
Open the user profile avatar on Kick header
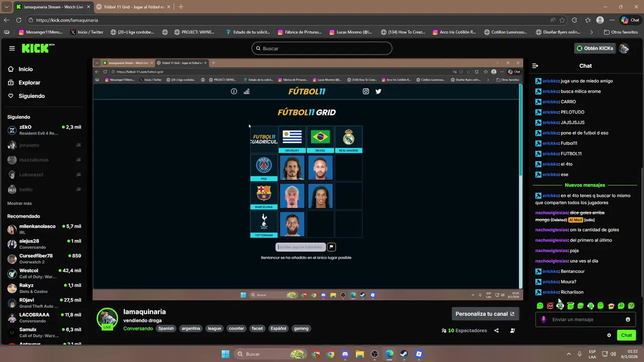pyautogui.click(x=624, y=48)
